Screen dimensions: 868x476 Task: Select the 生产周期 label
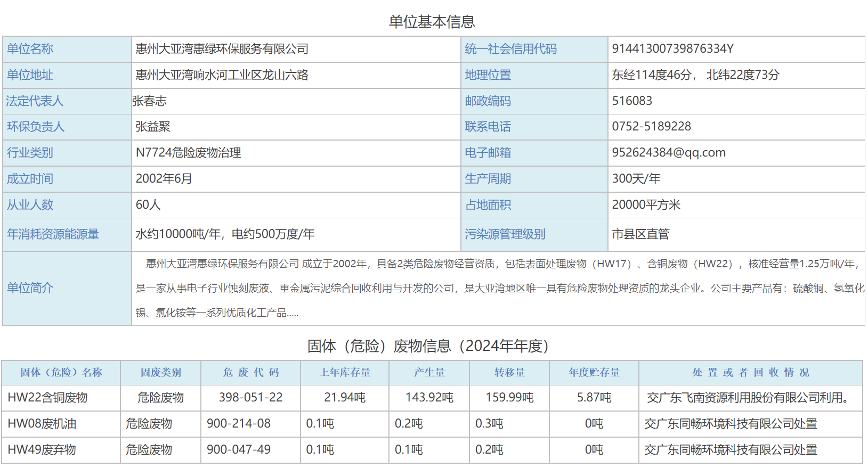pyautogui.click(x=488, y=179)
